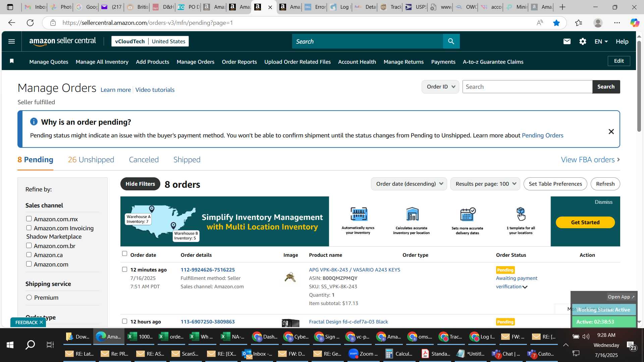Open vCloudTech United States account switcher
Screen dimensions: 644x362
(150, 41)
